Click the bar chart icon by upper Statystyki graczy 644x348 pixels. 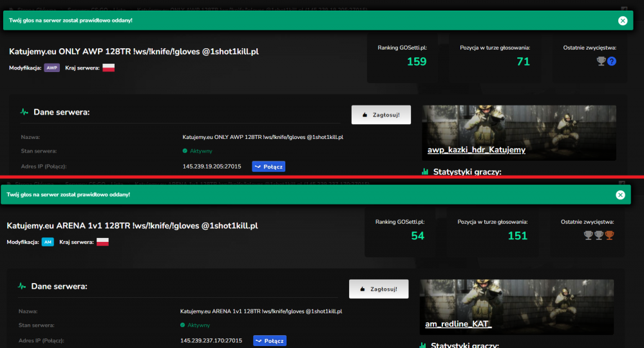coord(425,172)
